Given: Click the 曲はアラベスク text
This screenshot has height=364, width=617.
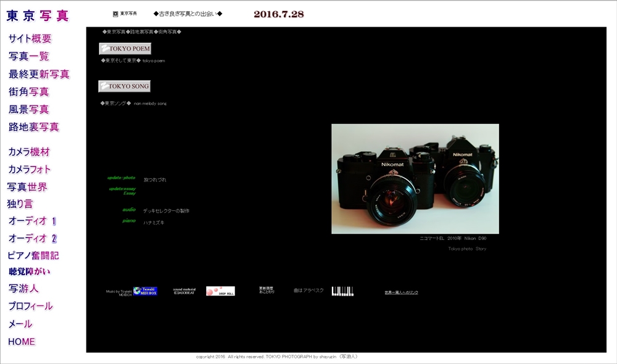Looking at the screenshot, I should 308,291.
